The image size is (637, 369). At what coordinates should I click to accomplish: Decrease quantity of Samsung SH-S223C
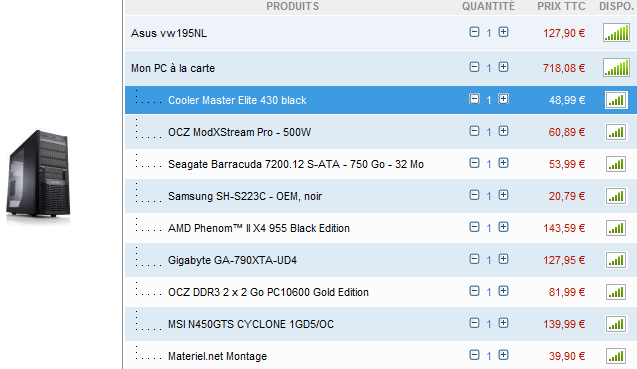coord(474,195)
